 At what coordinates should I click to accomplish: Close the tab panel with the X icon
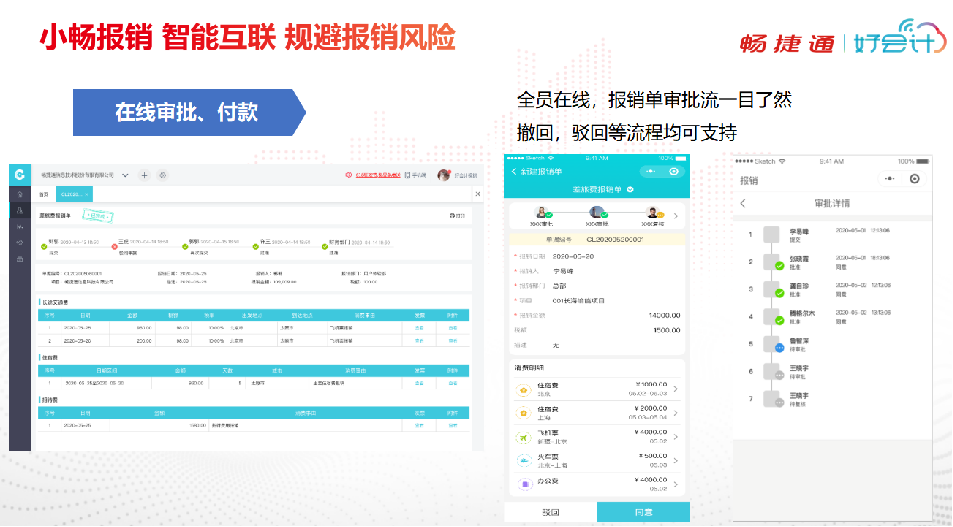coord(476,194)
